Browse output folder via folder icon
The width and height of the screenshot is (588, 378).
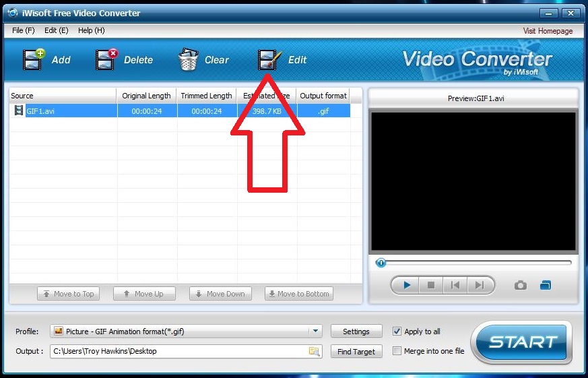(x=314, y=351)
